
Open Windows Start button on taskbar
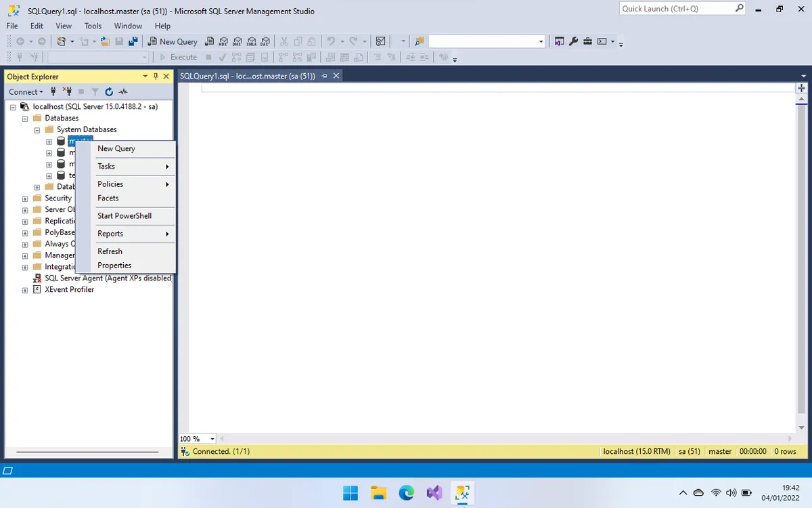tap(351, 493)
